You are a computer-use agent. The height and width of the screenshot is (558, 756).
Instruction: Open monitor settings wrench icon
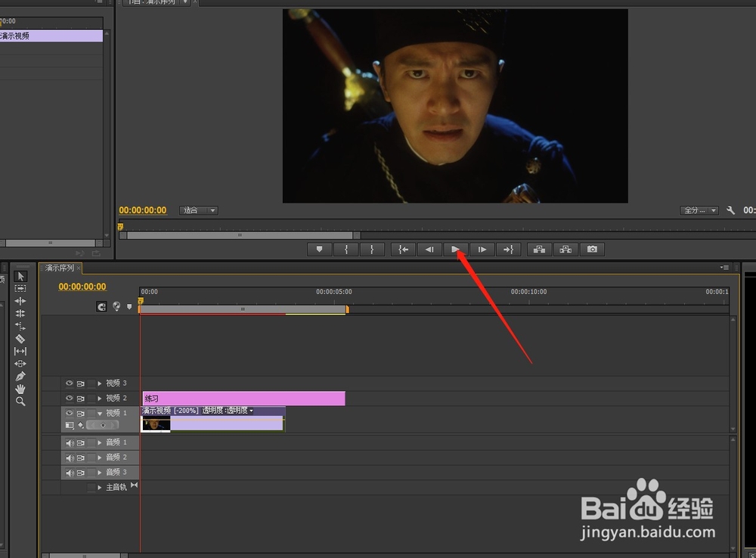(730, 210)
